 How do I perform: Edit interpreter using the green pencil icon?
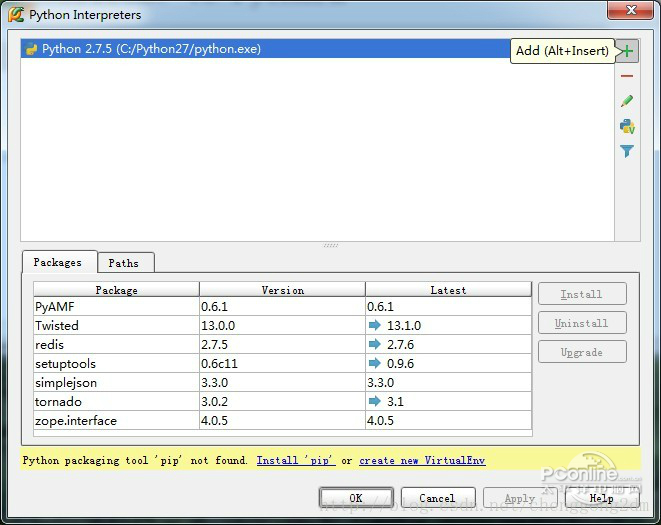coord(627,101)
